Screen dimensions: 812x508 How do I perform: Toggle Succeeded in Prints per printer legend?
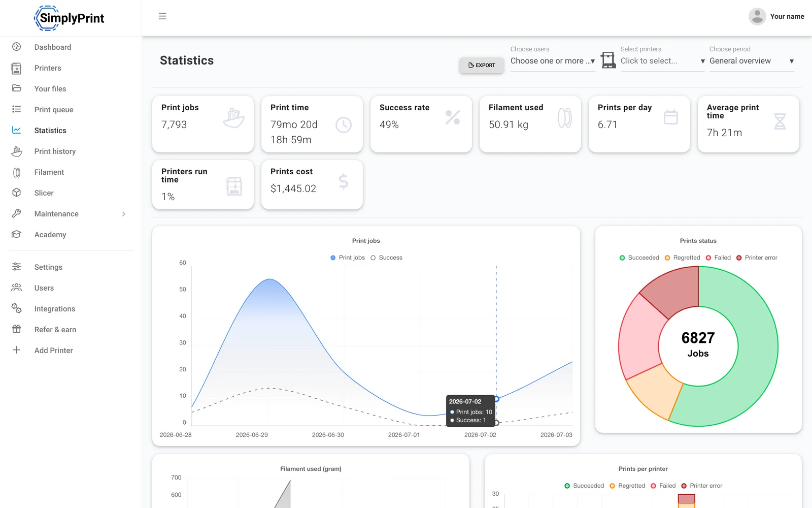click(x=584, y=486)
